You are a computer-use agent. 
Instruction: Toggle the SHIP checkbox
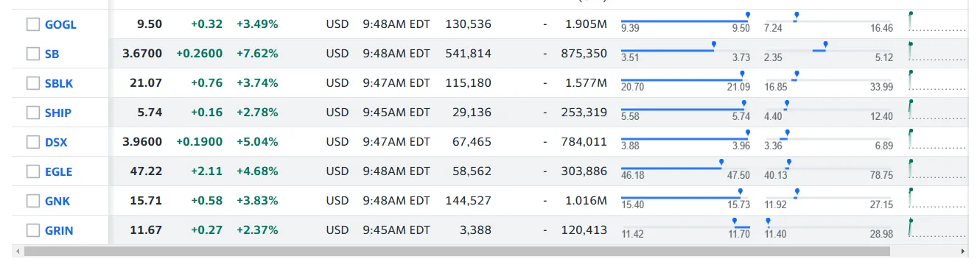pyautogui.click(x=32, y=113)
